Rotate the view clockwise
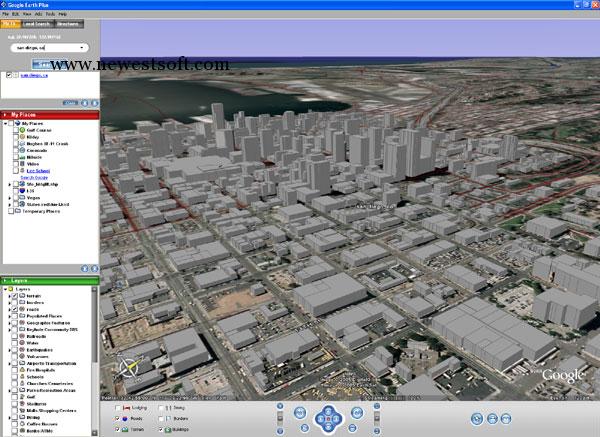Screen dimensions: 600x437 pos(357,413)
